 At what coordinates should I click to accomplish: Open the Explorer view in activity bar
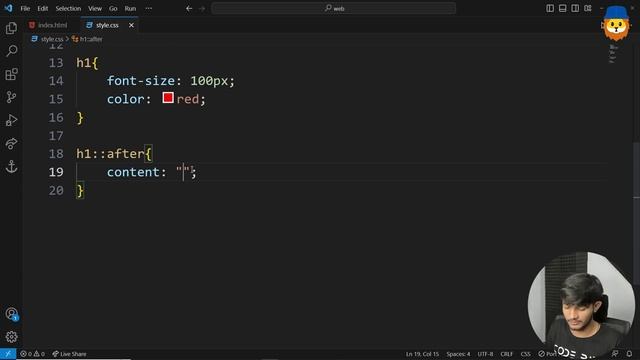(x=11, y=28)
